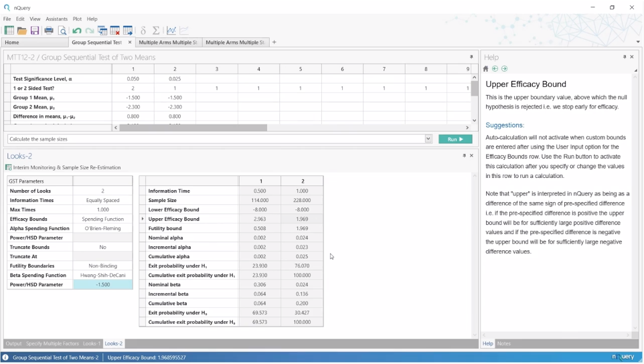Click the Save file icon in toolbar
The image size is (644, 364).
pos(35,31)
